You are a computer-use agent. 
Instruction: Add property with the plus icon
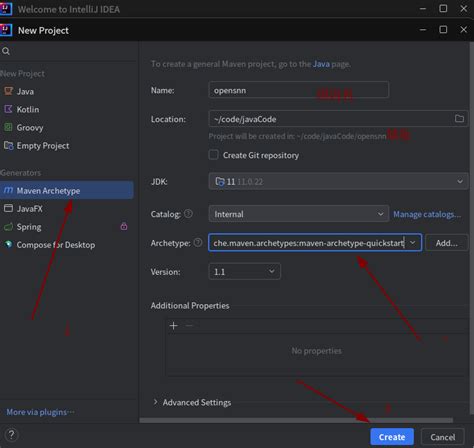pyautogui.click(x=173, y=326)
